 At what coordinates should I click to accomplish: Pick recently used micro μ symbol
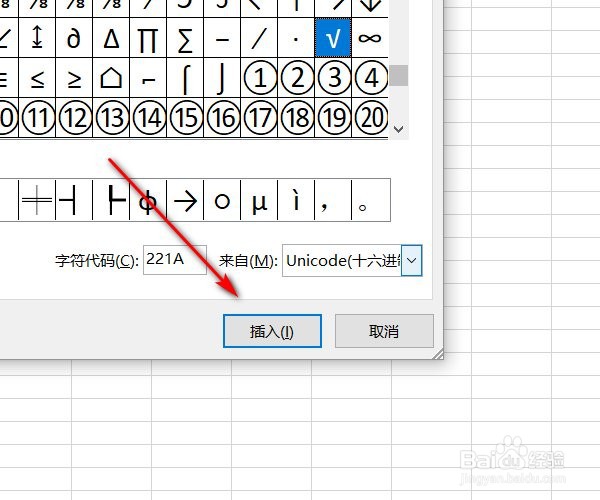259,200
